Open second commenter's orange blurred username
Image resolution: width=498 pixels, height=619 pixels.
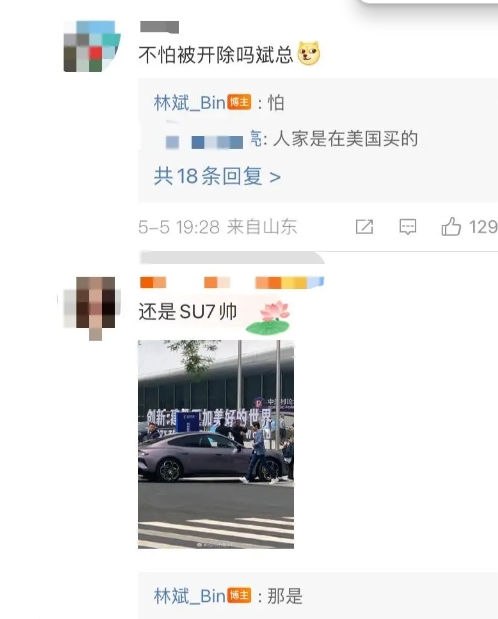232,282
